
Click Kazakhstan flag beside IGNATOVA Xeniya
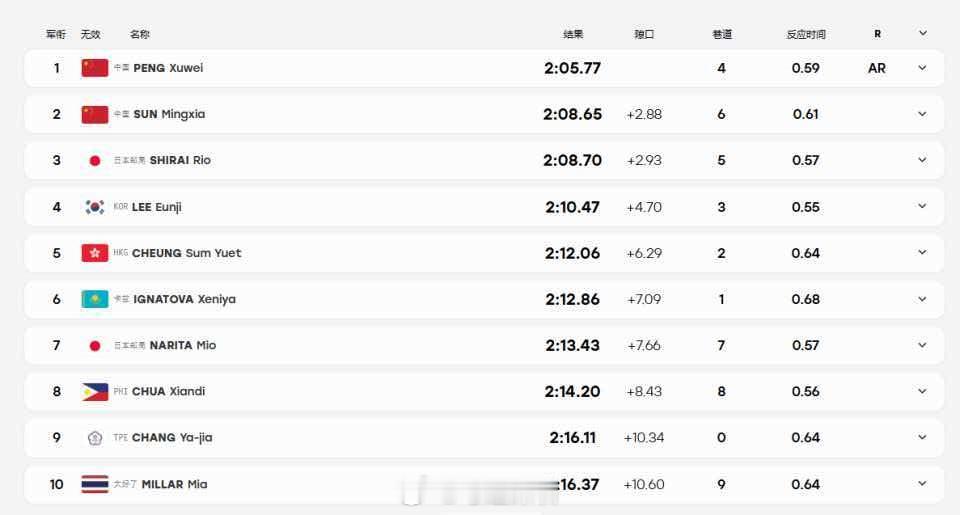coord(95,299)
